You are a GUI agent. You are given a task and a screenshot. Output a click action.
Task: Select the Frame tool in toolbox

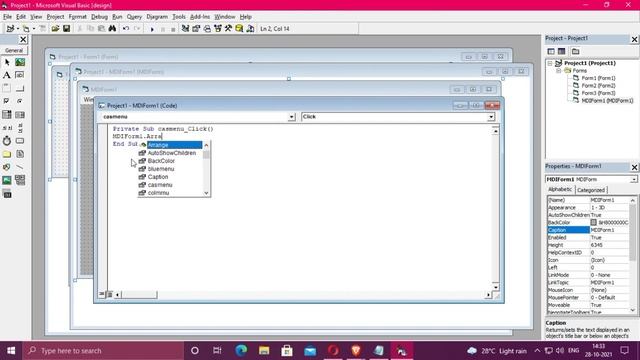[x=7, y=88]
